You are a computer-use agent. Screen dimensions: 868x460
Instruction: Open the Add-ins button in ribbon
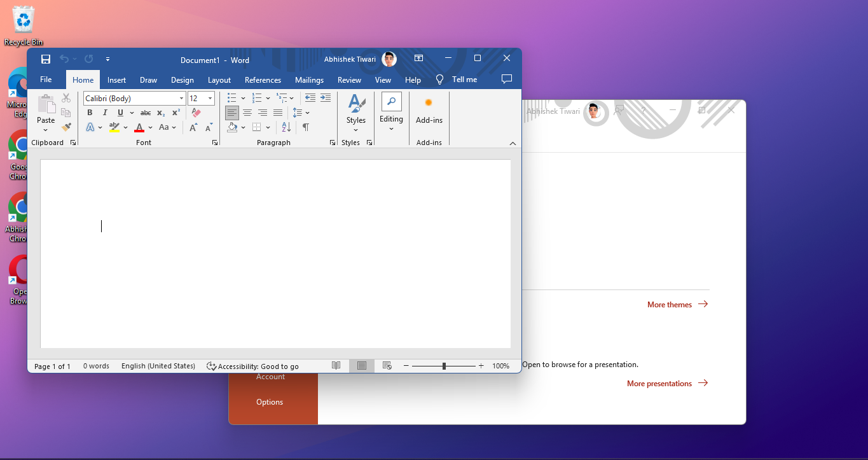(429, 111)
